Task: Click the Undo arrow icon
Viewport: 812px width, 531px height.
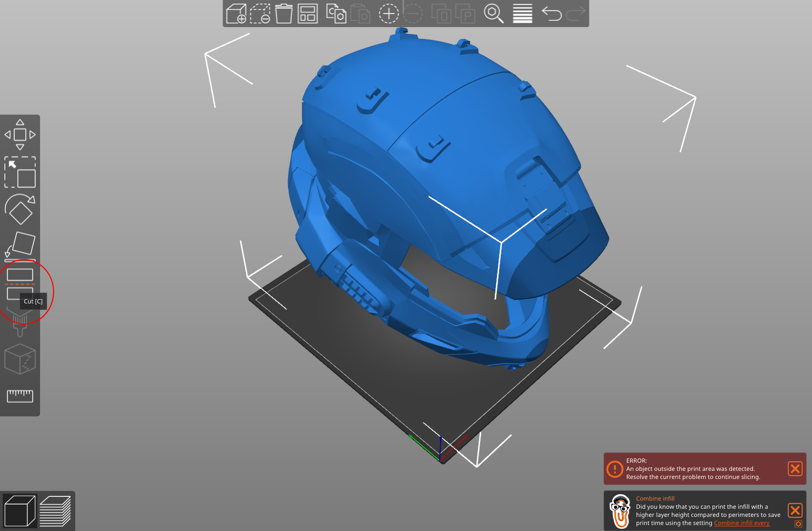Action: pos(552,14)
